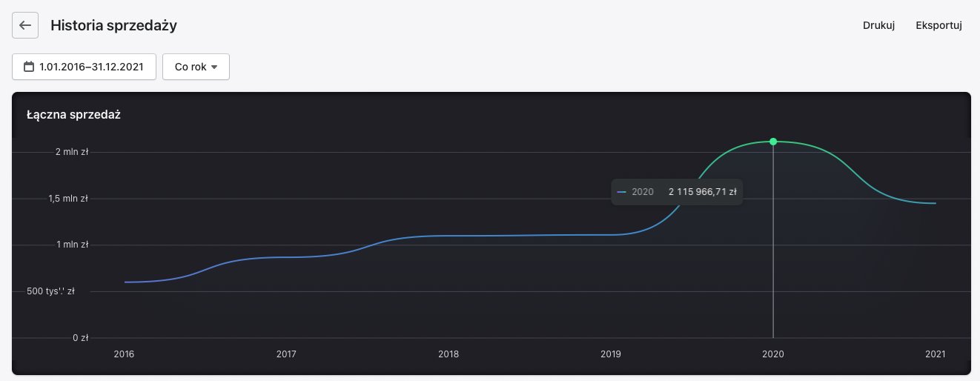Select the 2018 label on x-axis

click(x=448, y=354)
